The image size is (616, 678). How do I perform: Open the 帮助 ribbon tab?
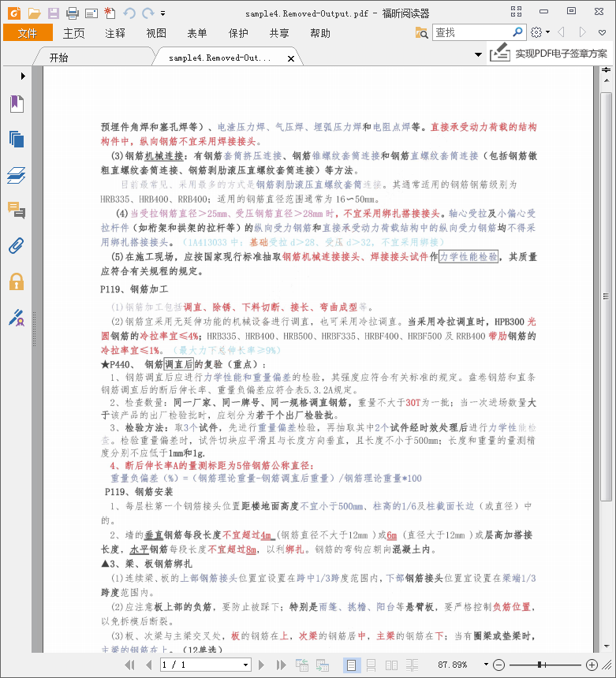(x=320, y=33)
